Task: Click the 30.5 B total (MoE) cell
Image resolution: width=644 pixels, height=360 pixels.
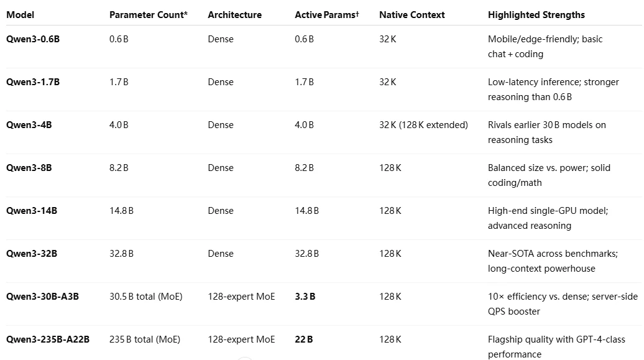Action: (146, 297)
